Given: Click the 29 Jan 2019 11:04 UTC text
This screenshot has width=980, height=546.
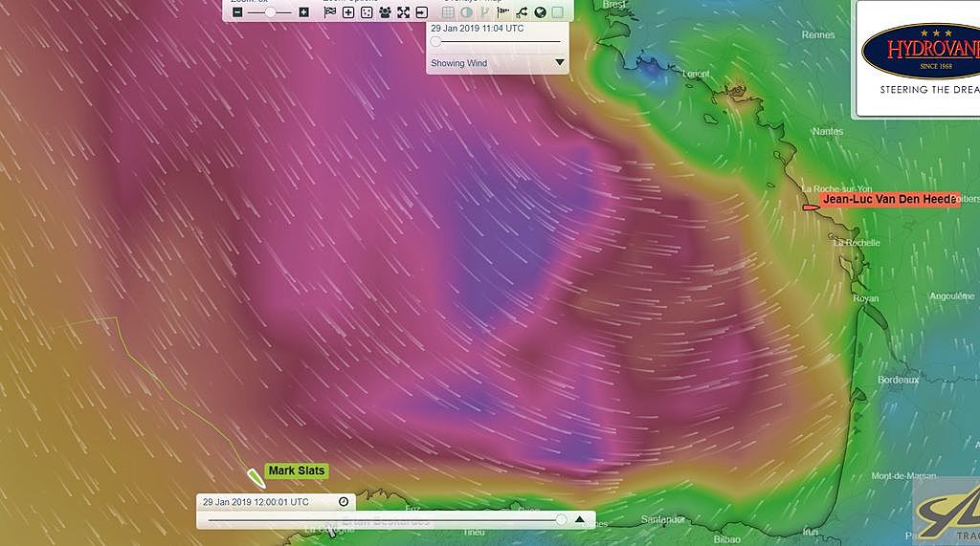Looking at the screenshot, I should pos(477,28).
